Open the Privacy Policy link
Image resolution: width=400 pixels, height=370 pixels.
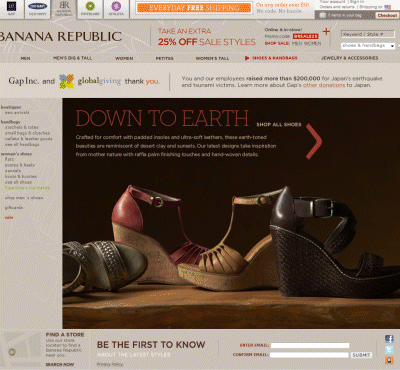(110, 364)
